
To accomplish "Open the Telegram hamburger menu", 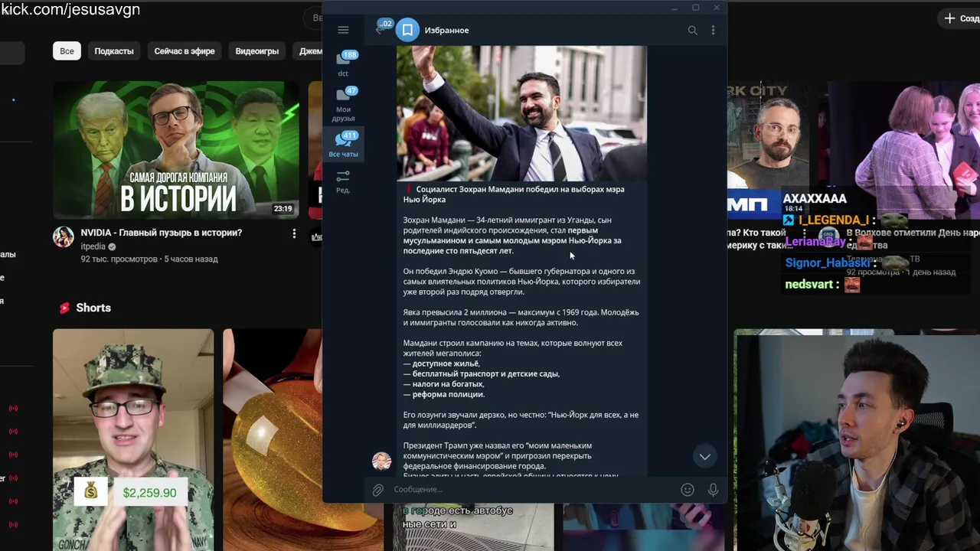I will click(x=343, y=30).
